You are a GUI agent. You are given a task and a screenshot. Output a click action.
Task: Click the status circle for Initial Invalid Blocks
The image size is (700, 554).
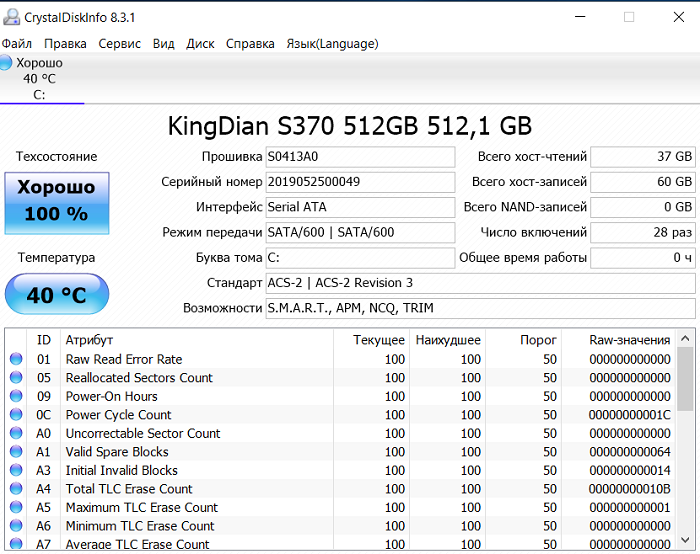point(16,470)
